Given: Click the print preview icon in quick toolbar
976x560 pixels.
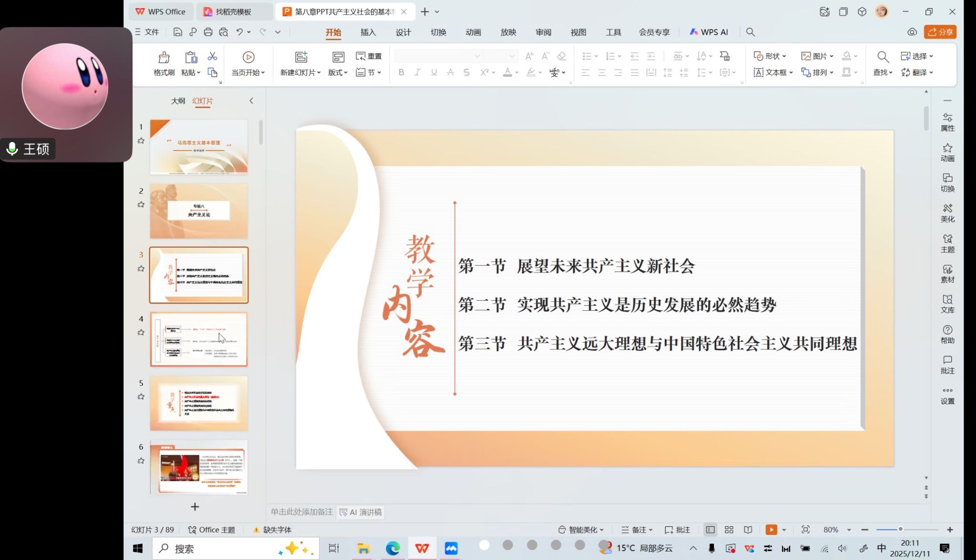Looking at the screenshot, I should pos(224,32).
